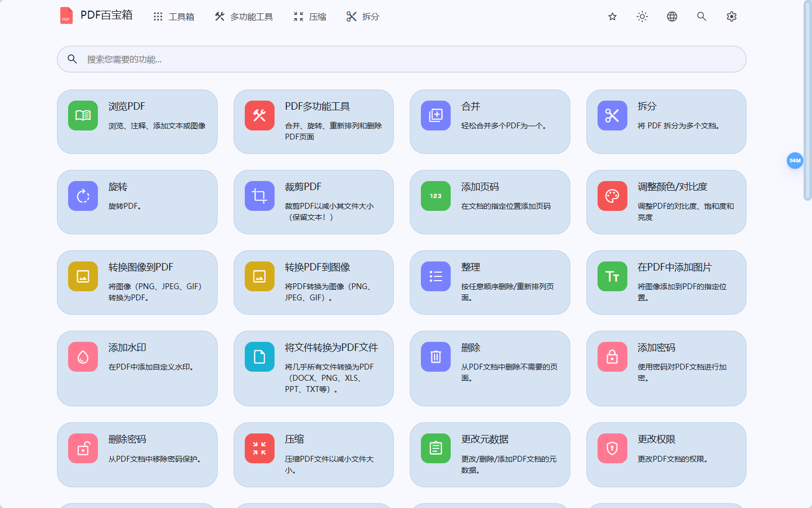The height and width of the screenshot is (508, 812).
Task: Click text 将 PDF 拆分为多个文档。
Action: pyautogui.click(x=678, y=126)
